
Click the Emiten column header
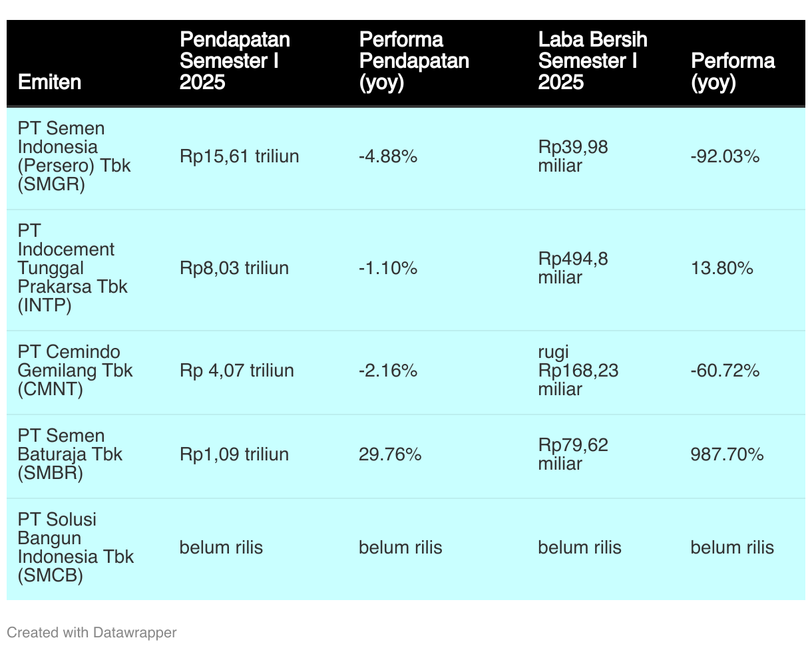point(49,82)
